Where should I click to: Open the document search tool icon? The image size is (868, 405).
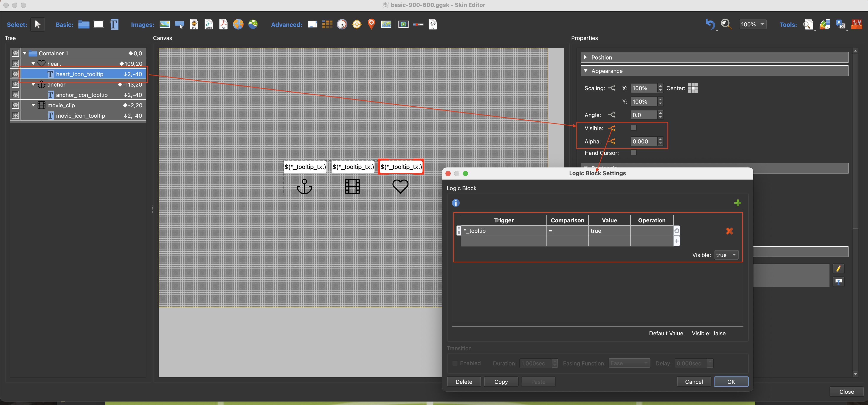808,24
